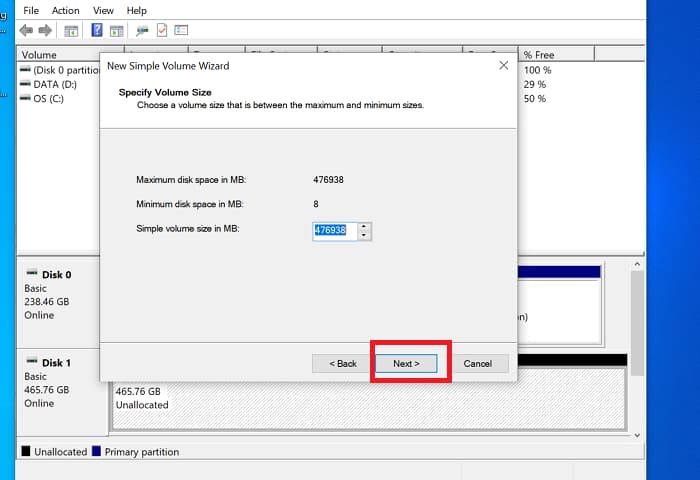Viewport: 700px width, 480px height.
Task: Click the Show/Hide Console Tree icon
Action: pos(71,31)
